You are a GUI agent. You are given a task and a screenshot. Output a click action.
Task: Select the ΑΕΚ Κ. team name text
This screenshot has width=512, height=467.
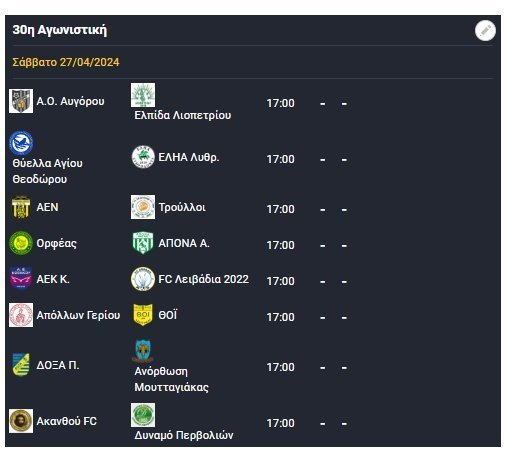point(53,279)
